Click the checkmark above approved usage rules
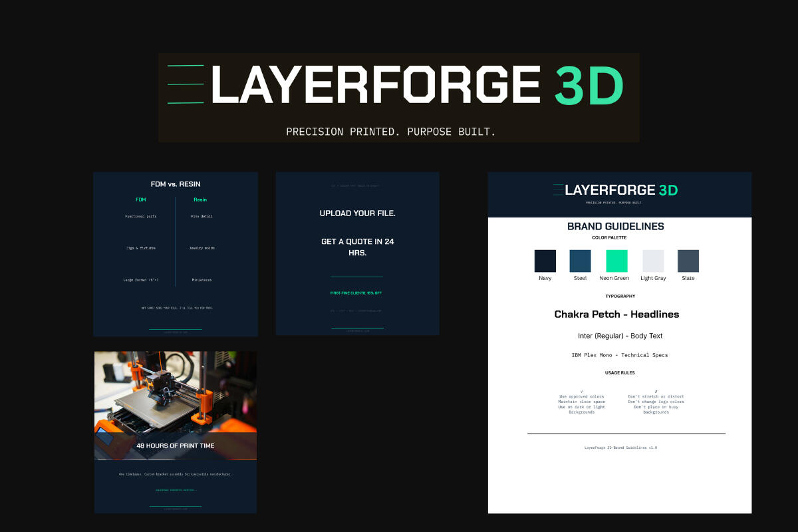 [582, 391]
